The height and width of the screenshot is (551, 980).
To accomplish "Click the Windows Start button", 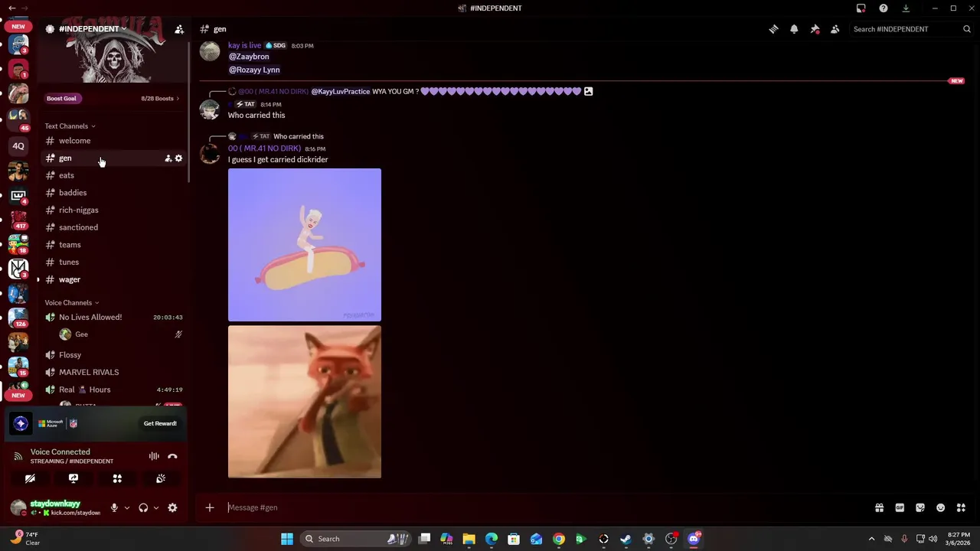I will pyautogui.click(x=287, y=539).
